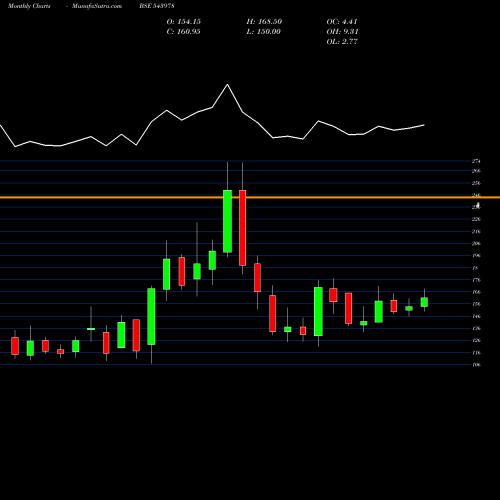
Task: Click the 176 price axis label
Action: click(476, 280)
